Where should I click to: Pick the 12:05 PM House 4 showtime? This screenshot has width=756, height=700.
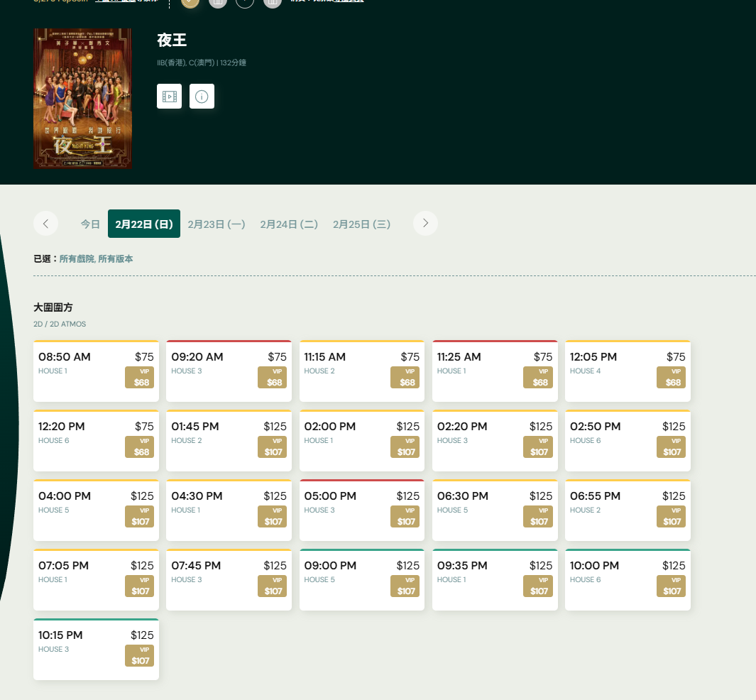click(x=610, y=363)
